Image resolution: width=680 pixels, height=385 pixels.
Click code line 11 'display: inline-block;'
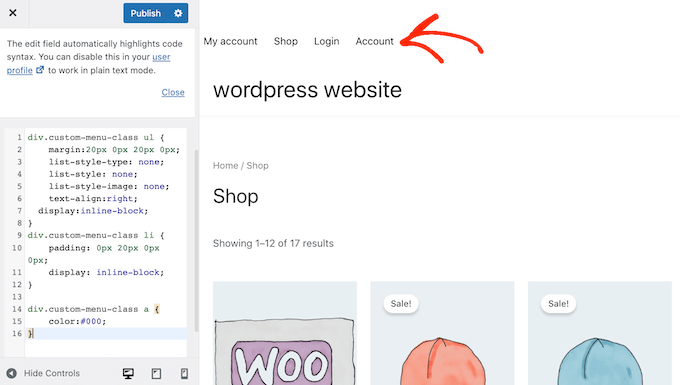point(106,272)
